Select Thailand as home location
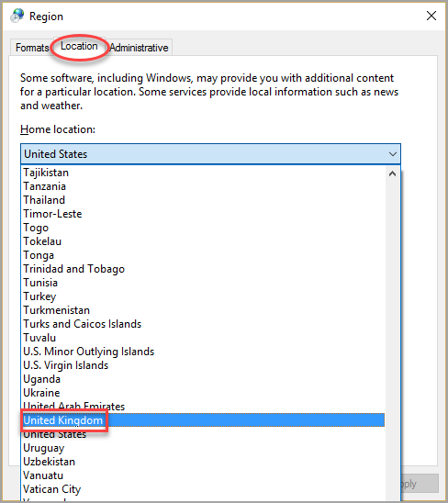 pyautogui.click(x=204, y=200)
